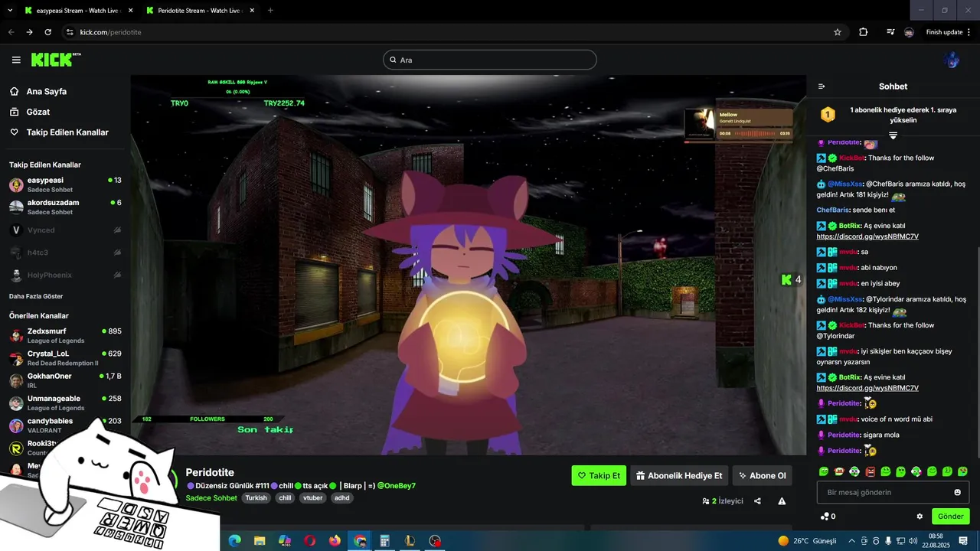Click the Ara search field

[490, 60]
